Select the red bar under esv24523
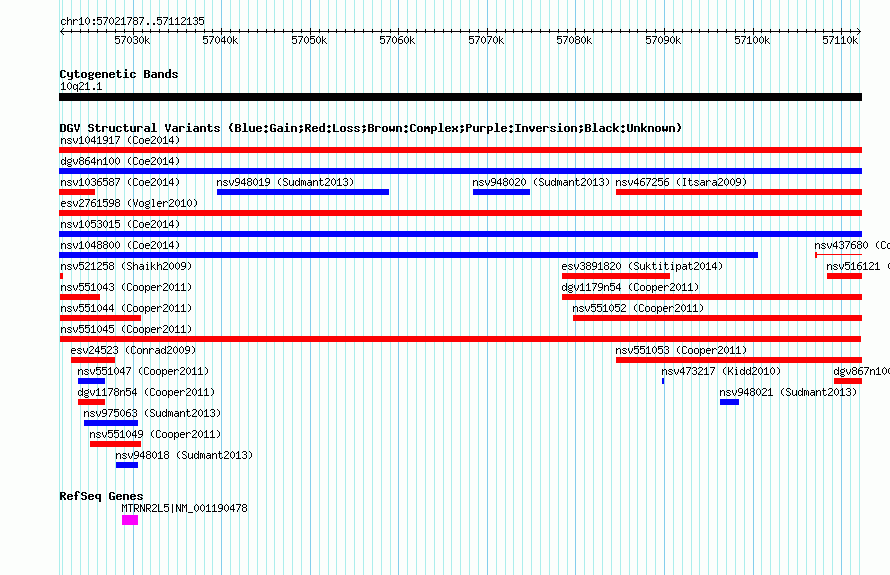The width and height of the screenshot is (890, 575). coord(93,360)
